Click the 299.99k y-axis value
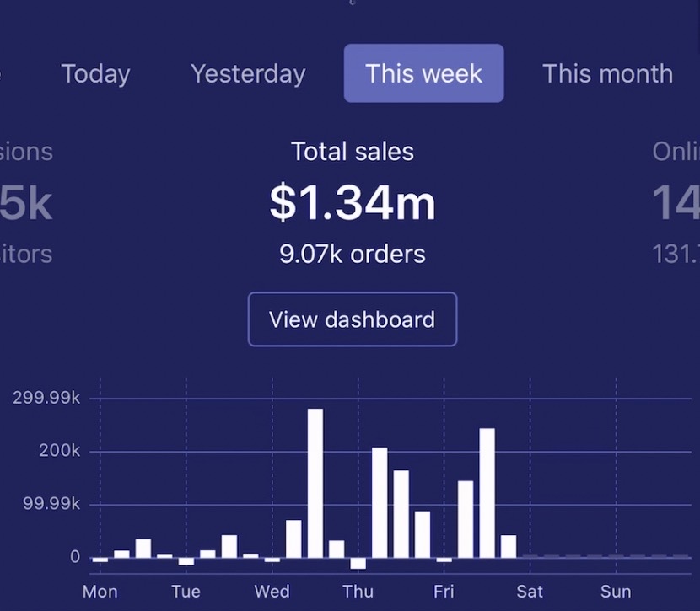The height and width of the screenshot is (611, 700). pyautogui.click(x=45, y=397)
